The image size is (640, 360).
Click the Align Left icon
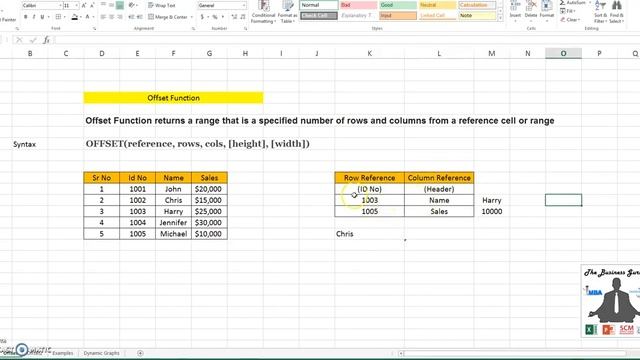point(103,17)
